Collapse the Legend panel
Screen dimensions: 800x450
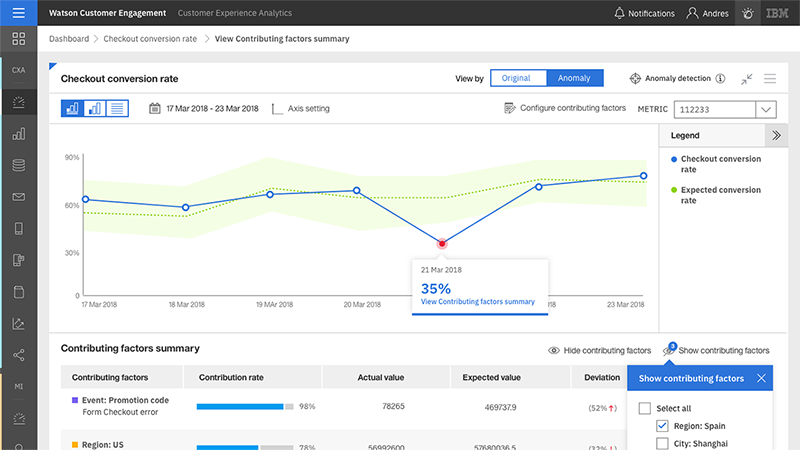coord(776,135)
